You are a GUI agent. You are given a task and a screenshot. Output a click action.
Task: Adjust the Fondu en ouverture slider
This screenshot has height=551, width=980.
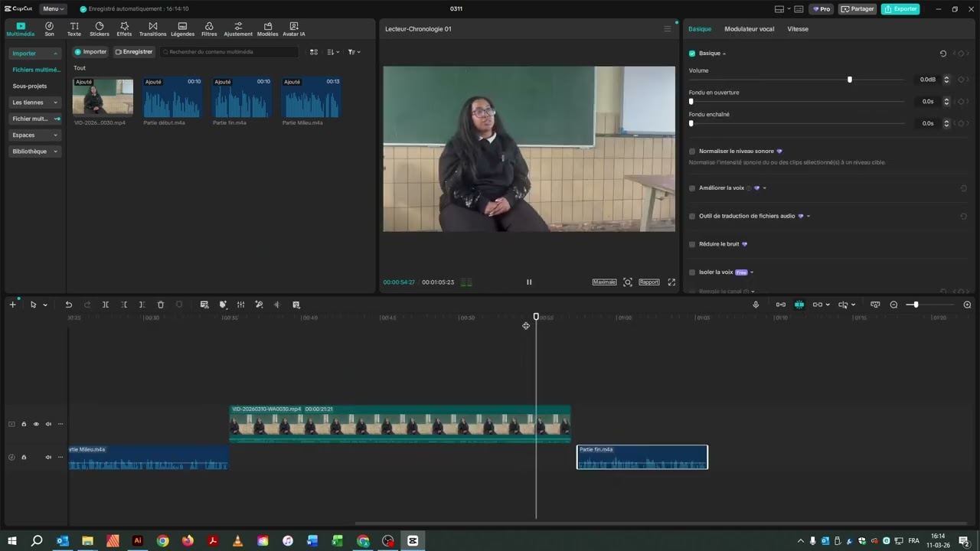tap(691, 101)
